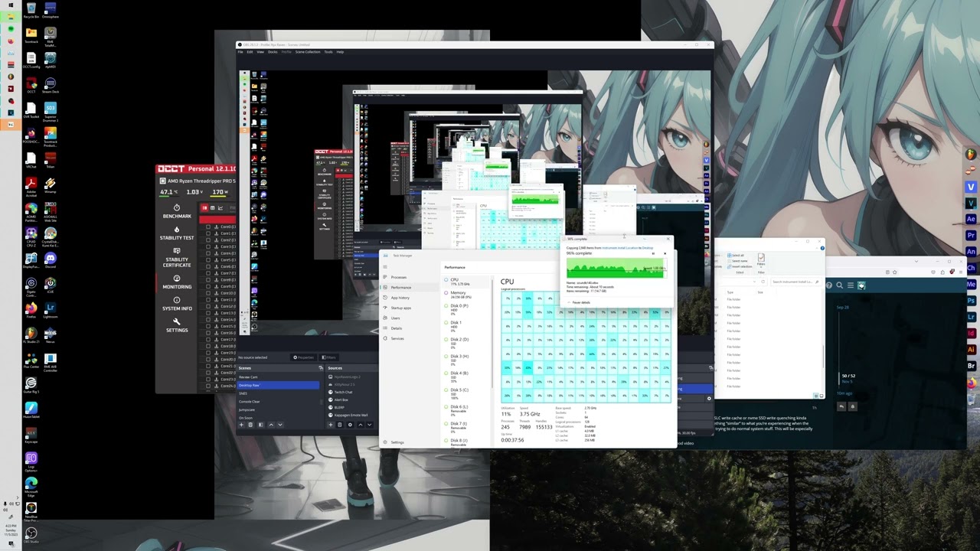
Task: Open App history in Task Manager
Action: point(400,298)
